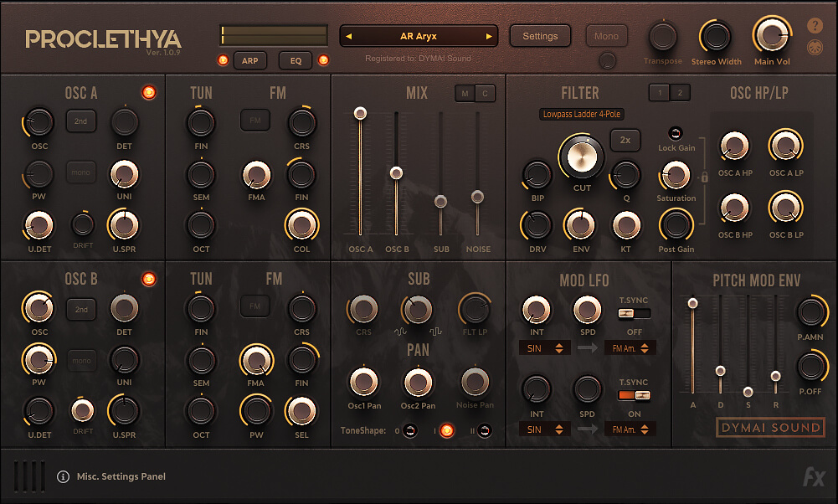Click the NOISE level slider in MIX
Image resolution: width=838 pixels, height=504 pixels.
[x=477, y=197]
